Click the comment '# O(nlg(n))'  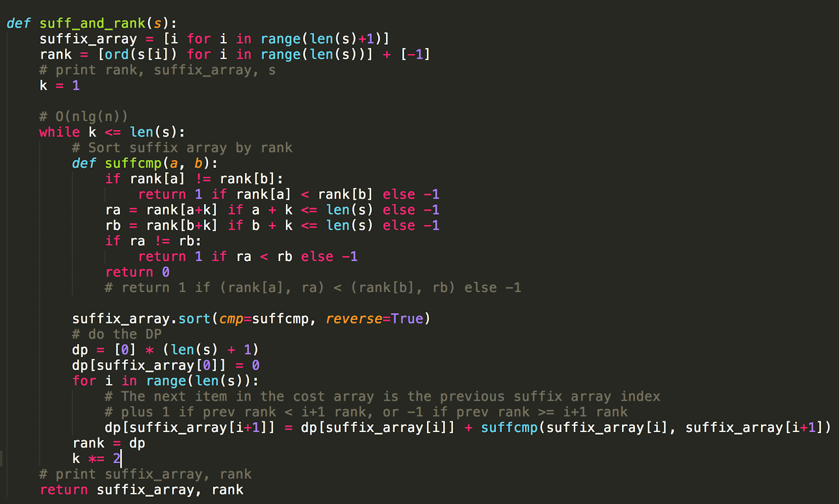(x=83, y=117)
